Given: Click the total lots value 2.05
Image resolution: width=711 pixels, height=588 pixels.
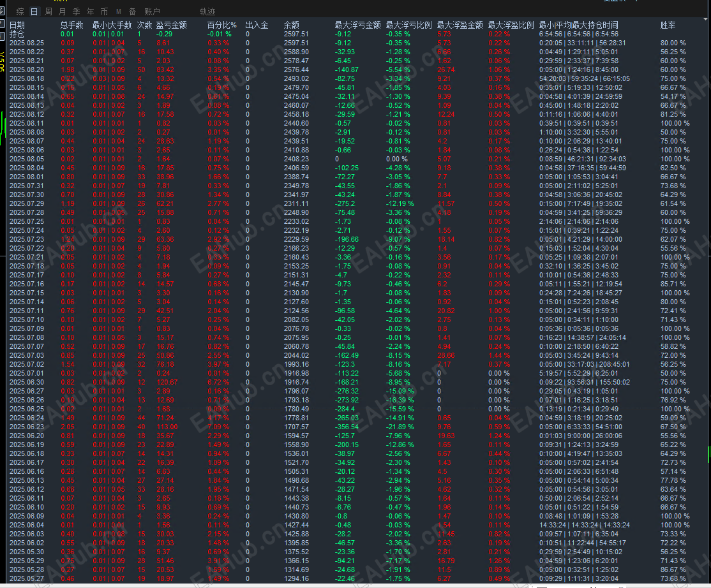Looking at the screenshot, I should [x=68, y=427].
